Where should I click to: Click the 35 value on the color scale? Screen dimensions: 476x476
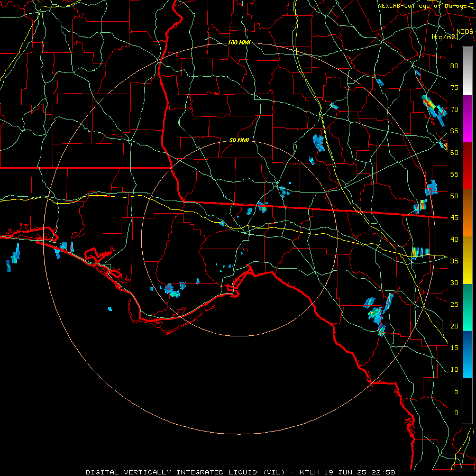tap(454, 261)
